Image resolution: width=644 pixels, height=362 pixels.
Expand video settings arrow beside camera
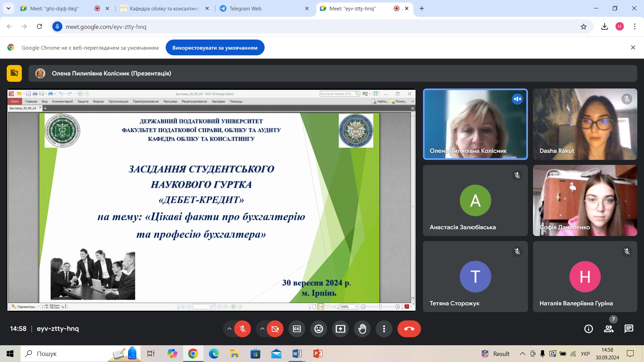[262, 329]
